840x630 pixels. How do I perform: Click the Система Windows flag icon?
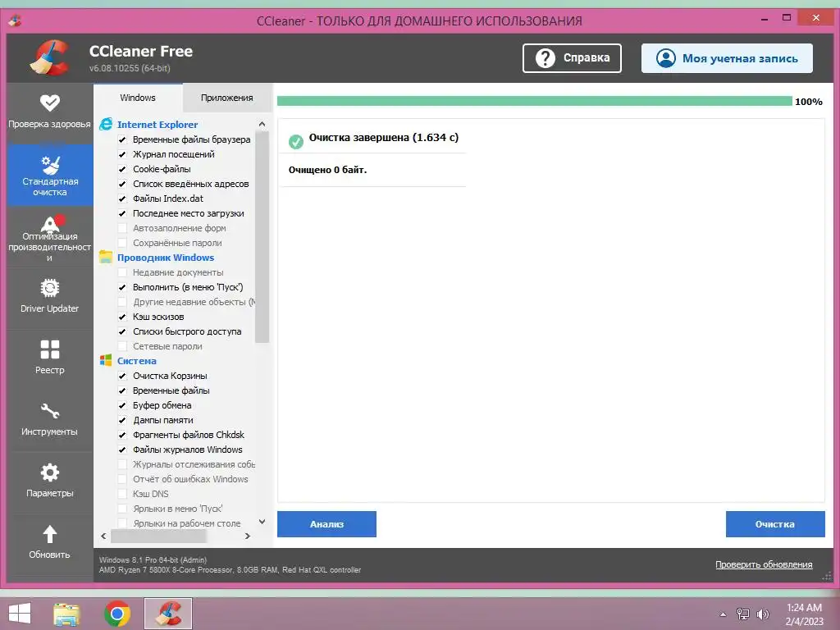106,361
